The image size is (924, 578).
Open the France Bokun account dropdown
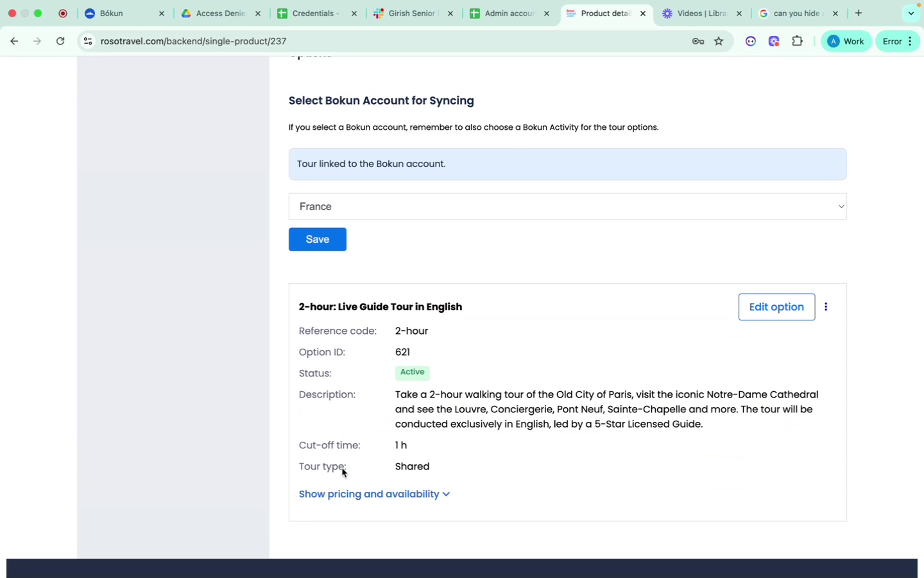coord(567,207)
